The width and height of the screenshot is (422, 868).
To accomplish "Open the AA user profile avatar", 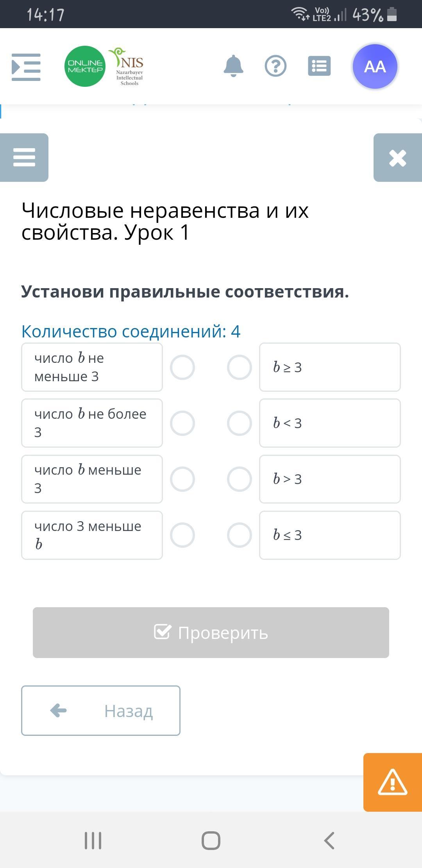I will coord(375,66).
